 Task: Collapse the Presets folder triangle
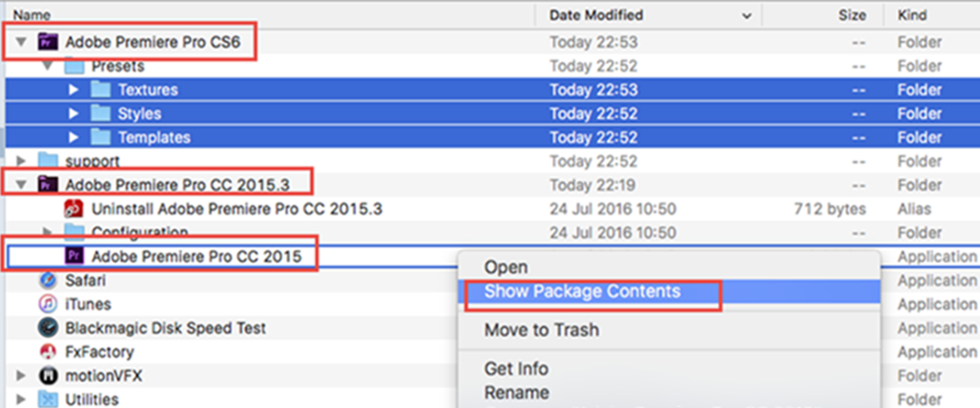tap(49, 66)
